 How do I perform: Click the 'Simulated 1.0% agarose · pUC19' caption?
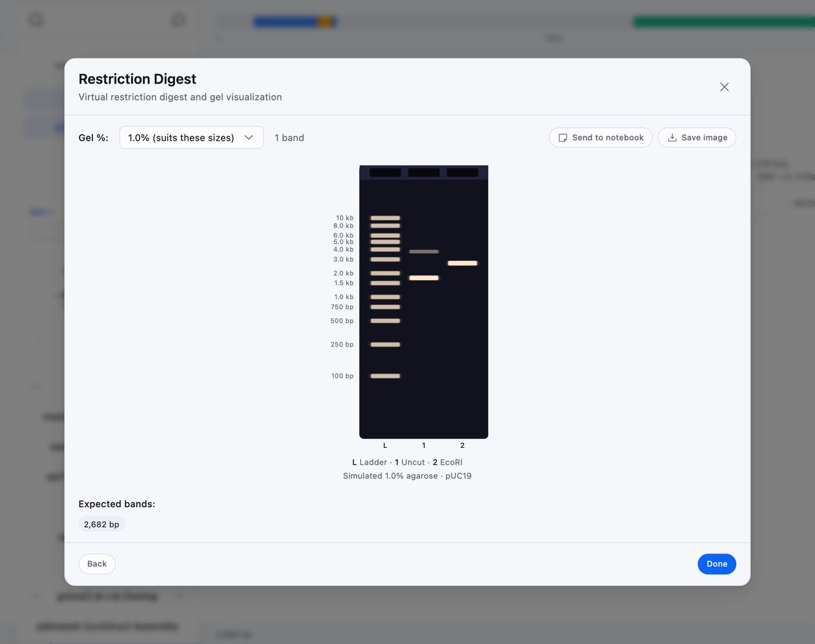(x=407, y=476)
